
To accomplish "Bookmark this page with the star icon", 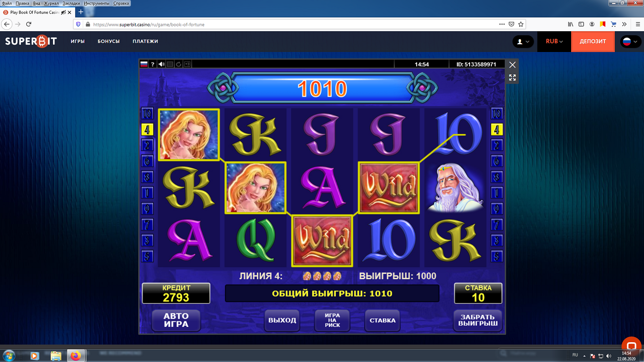I will (x=521, y=24).
